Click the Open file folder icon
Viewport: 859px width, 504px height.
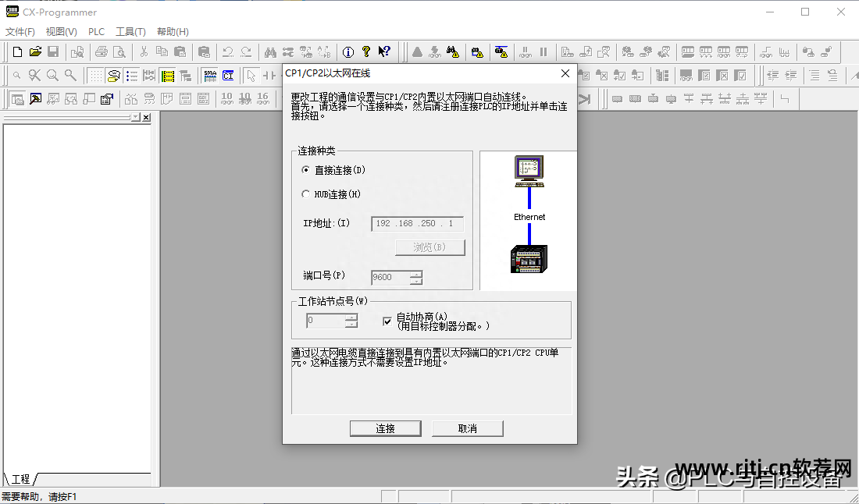[x=35, y=52]
